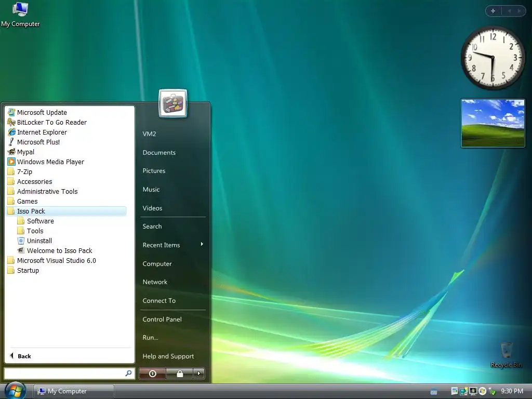The width and height of the screenshot is (532, 399).
Task: Click the analog clock gadget
Action: tap(493, 58)
